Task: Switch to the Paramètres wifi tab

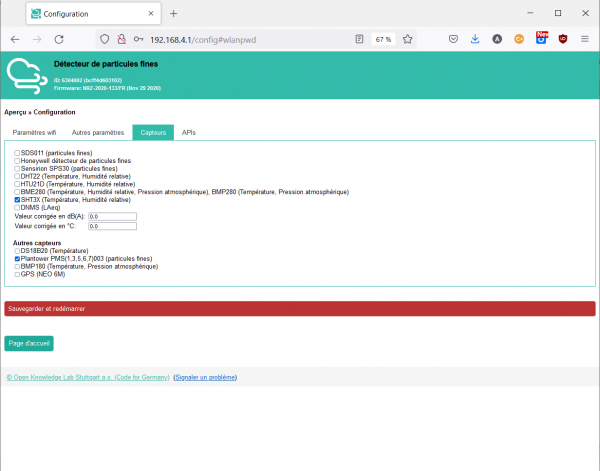Action: (x=34, y=132)
